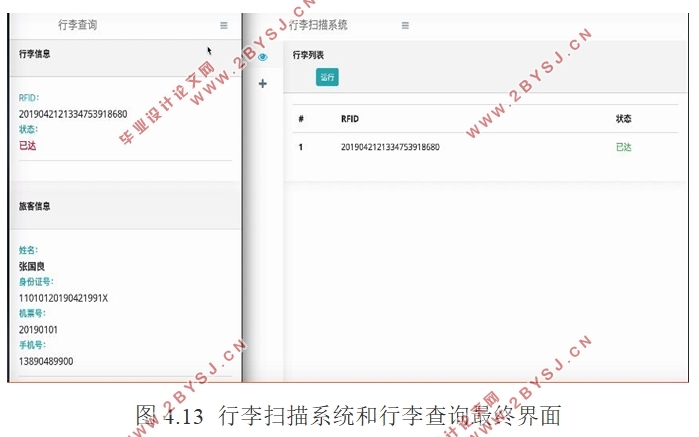Click the plus add icon in sidebar

tap(263, 83)
